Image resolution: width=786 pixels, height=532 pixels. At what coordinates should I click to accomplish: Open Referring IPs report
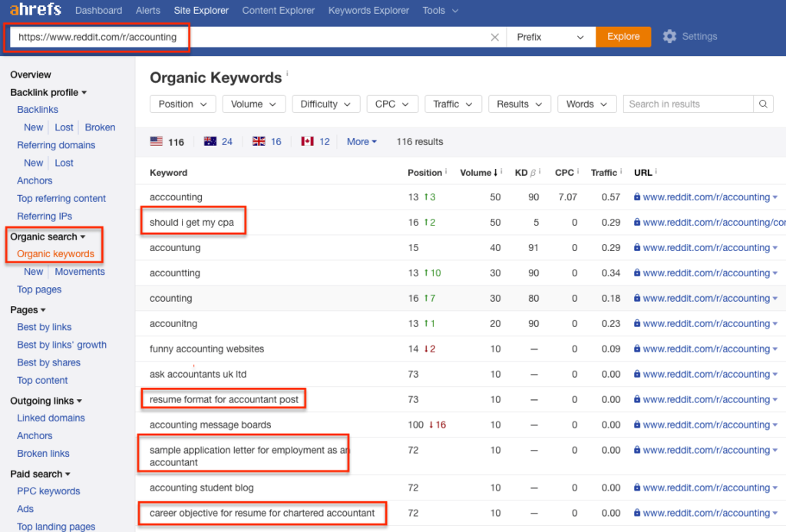[45, 216]
